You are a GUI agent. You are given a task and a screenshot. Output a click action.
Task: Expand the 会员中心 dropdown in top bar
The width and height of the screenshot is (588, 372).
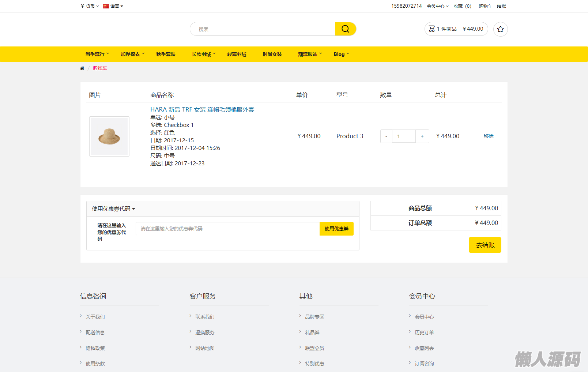(x=437, y=6)
